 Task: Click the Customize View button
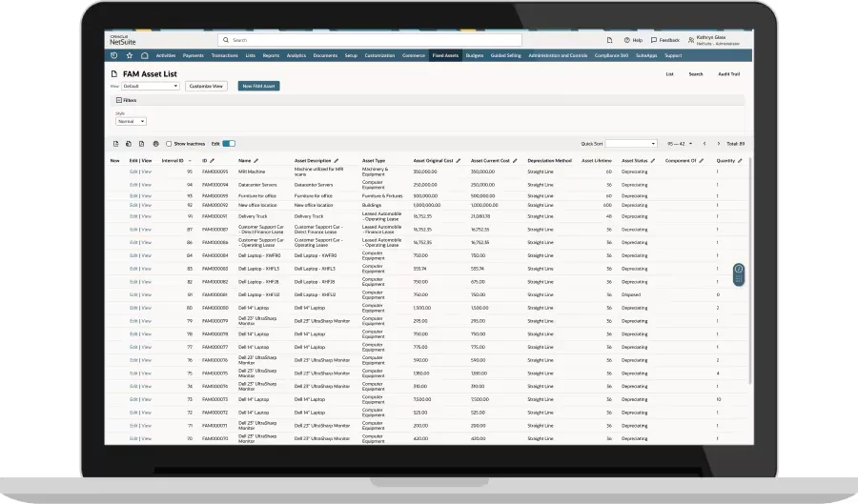[206, 87]
